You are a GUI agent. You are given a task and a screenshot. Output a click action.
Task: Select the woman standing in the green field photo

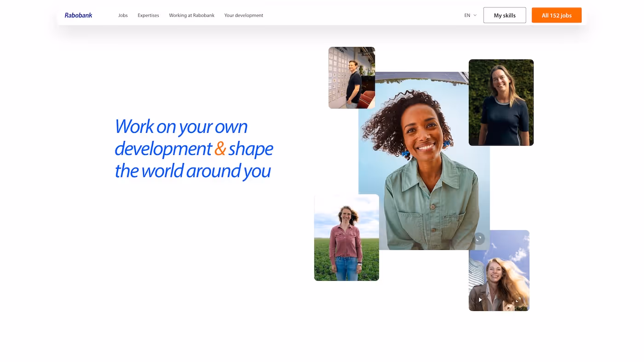click(x=346, y=237)
